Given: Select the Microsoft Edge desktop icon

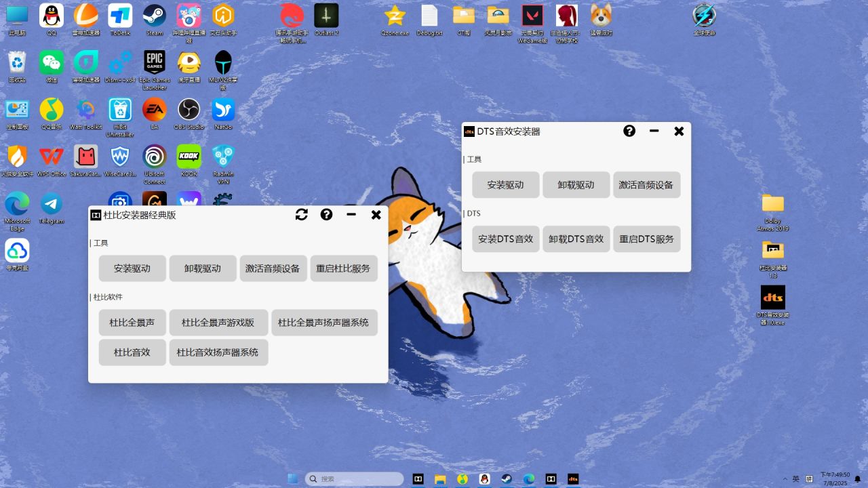Looking at the screenshot, I should tap(17, 211).
